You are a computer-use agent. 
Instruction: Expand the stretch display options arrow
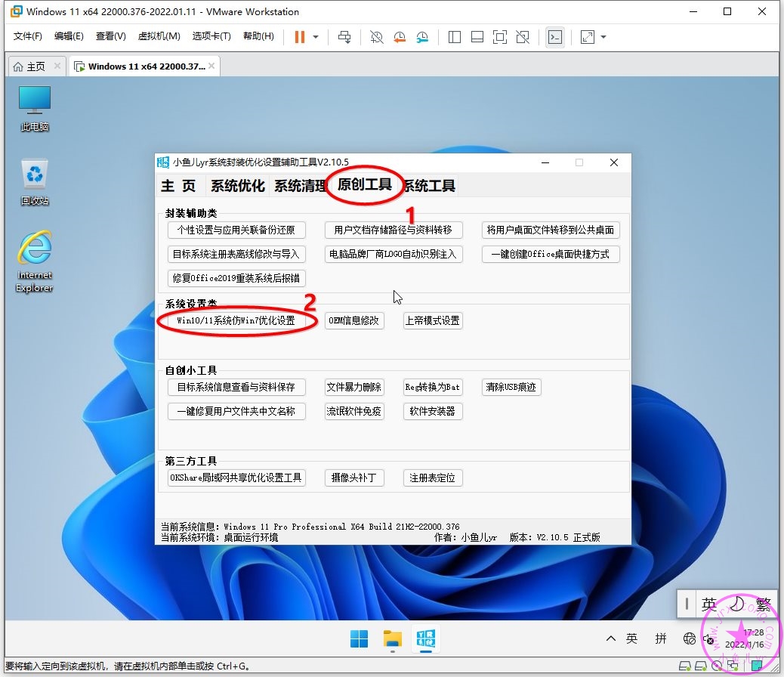click(603, 37)
